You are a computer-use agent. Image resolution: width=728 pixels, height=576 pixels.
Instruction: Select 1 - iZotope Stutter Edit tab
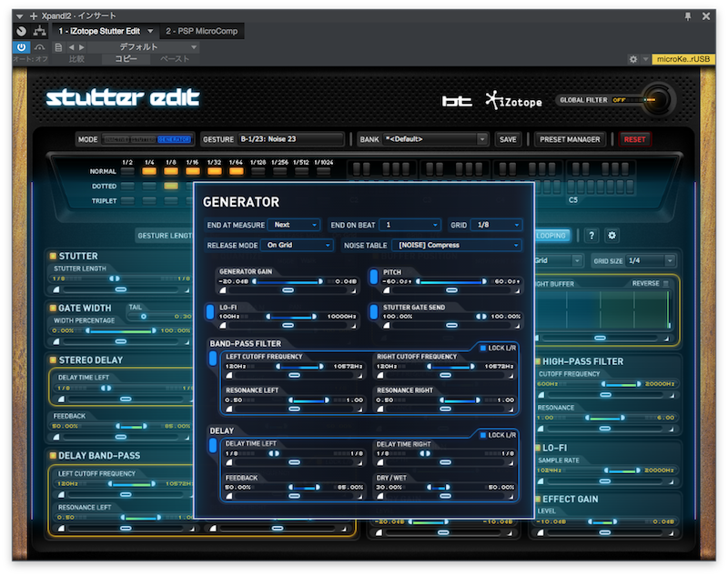point(99,31)
